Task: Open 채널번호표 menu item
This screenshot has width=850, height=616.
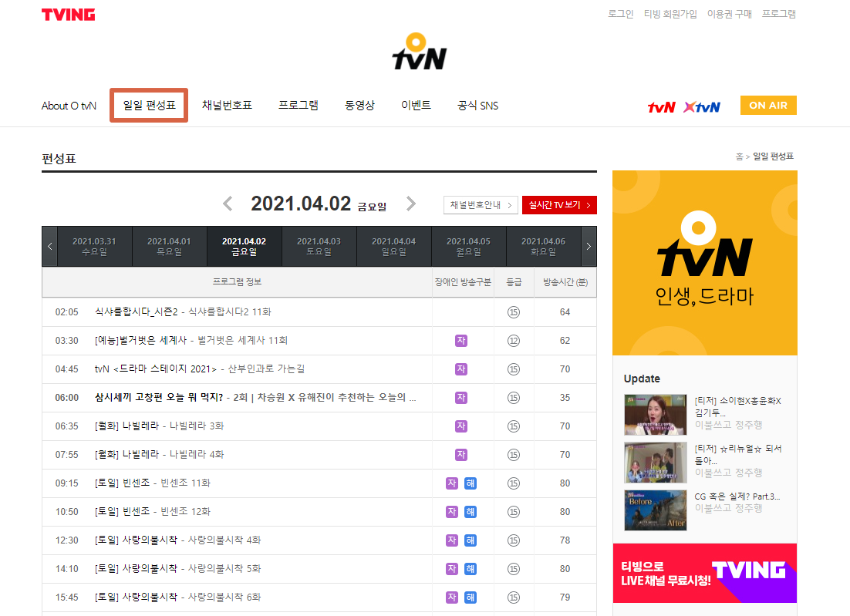Action: (x=227, y=105)
